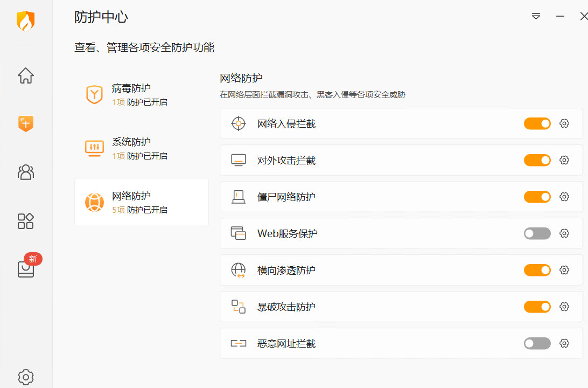Open the user group sidebar icon
Screen dimensions: 588x388
point(26,172)
